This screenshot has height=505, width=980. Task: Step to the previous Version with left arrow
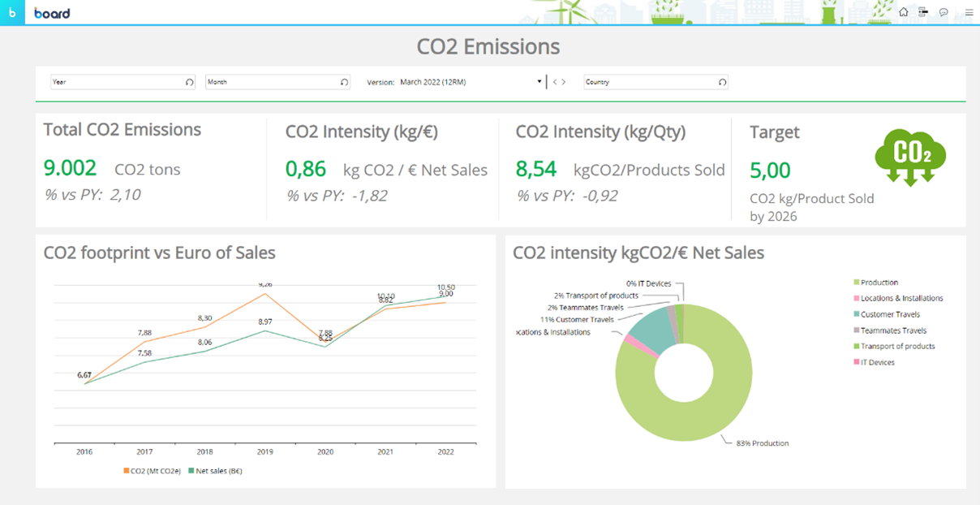click(x=555, y=82)
